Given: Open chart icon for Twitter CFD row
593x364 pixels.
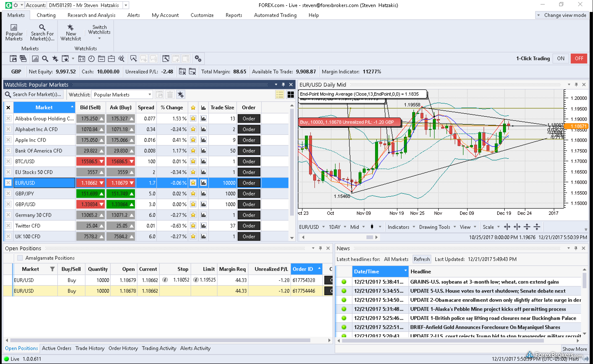Looking at the screenshot, I should click(203, 226).
